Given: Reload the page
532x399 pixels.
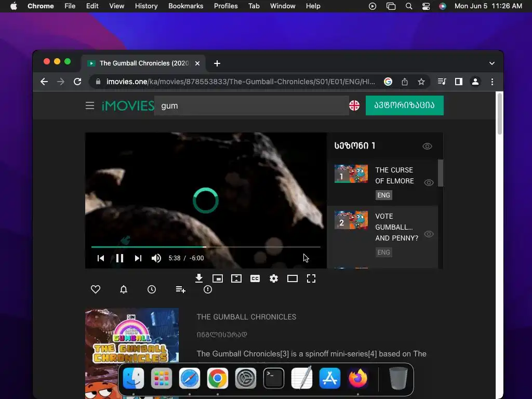Looking at the screenshot, I should click(x=77, y=82).
